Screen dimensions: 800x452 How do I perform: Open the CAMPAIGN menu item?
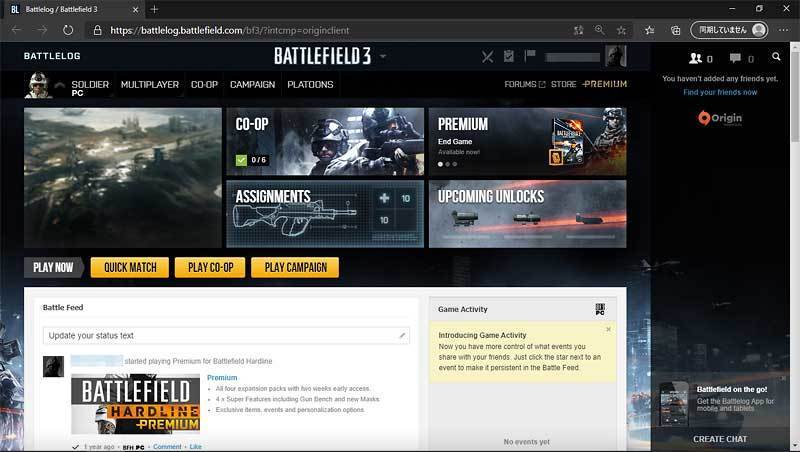[x=252, y=85]
